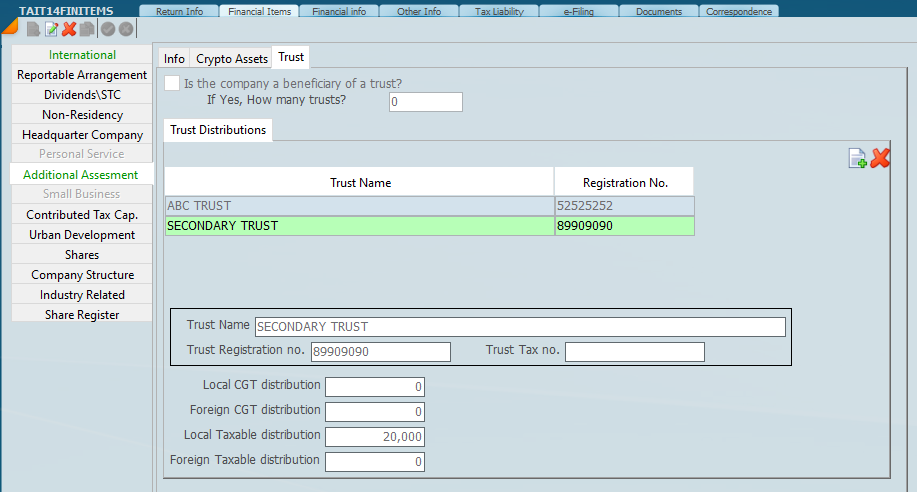917x492 pixels.
Task: Click the 'How many trusts' input box
Action: point(425,102)
